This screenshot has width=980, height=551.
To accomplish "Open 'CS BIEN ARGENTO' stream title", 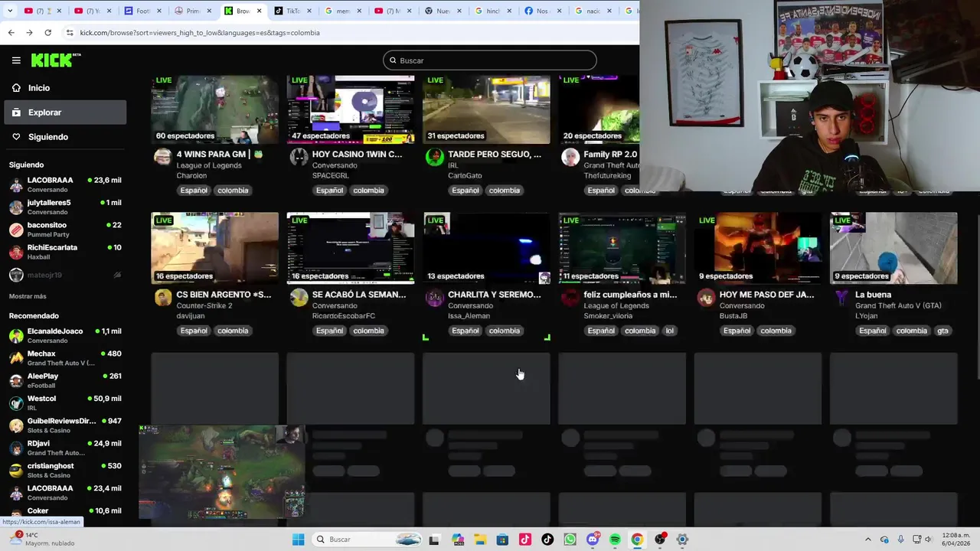I will tap(224, 295).
